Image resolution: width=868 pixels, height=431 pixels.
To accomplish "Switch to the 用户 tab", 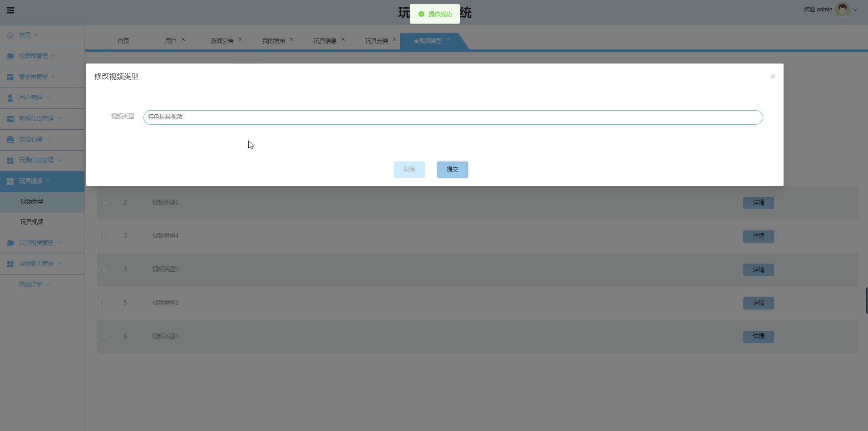I will (x=171, y=41).
